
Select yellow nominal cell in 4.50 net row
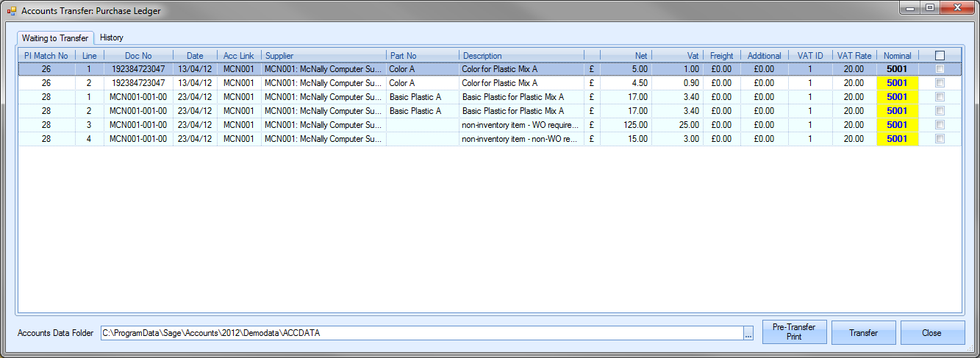[897, 83]
